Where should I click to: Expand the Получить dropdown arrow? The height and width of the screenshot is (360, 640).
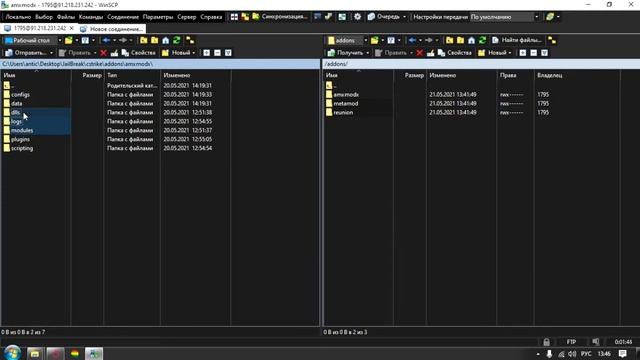pos(367,53)
